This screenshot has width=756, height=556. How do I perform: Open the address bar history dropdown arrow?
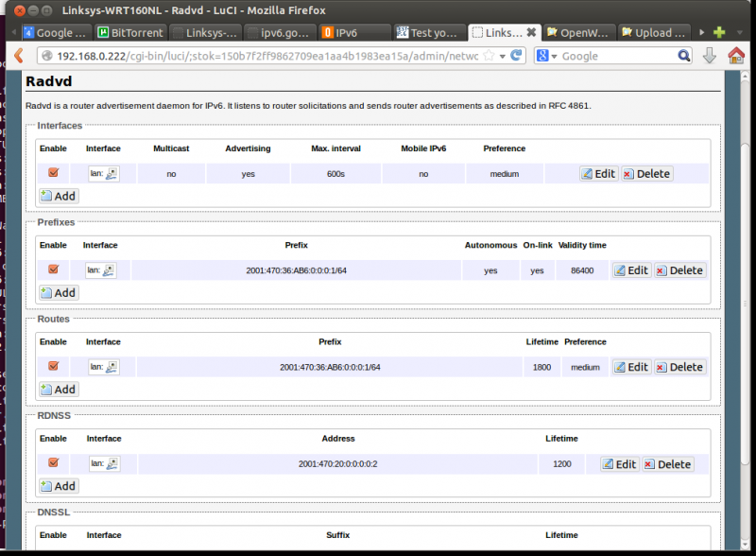[x=504, y=55]
